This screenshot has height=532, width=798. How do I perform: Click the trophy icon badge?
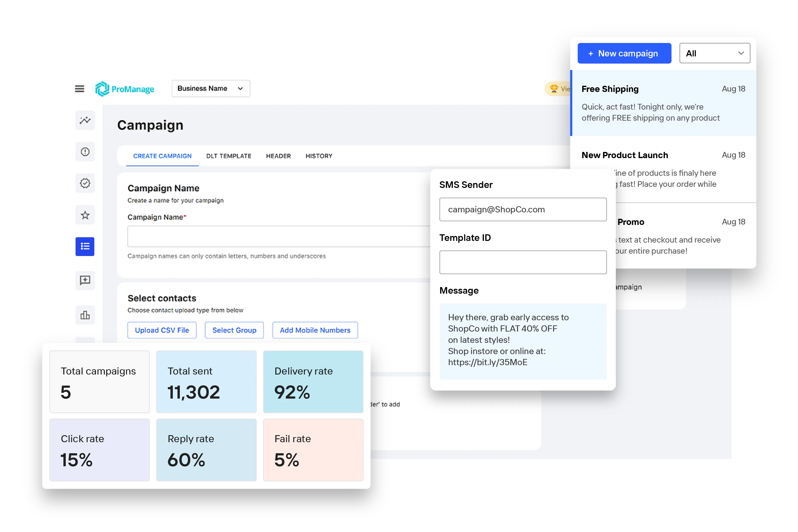pos(554,89)
